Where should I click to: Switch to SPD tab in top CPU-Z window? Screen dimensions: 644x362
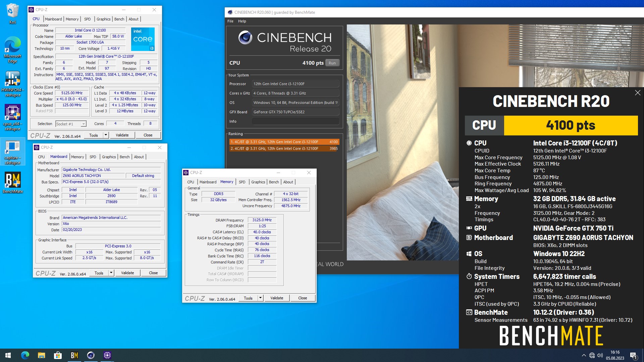click(x=87, y=19)
